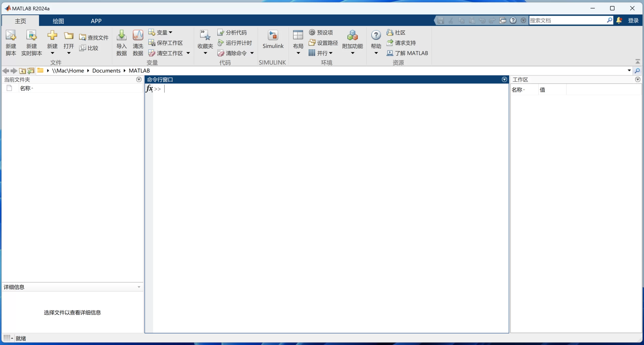The image size is (644, 345).
Task: Switch to the APP tab
Action: [96, 21]
